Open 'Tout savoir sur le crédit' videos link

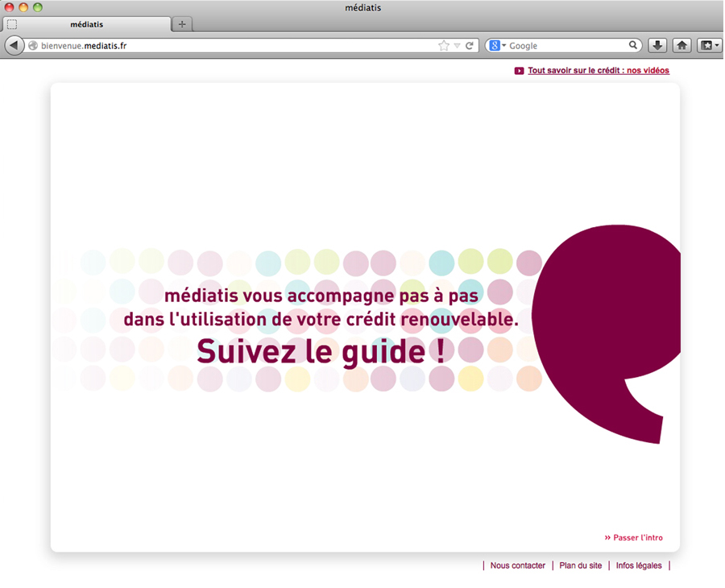[599, 71]
